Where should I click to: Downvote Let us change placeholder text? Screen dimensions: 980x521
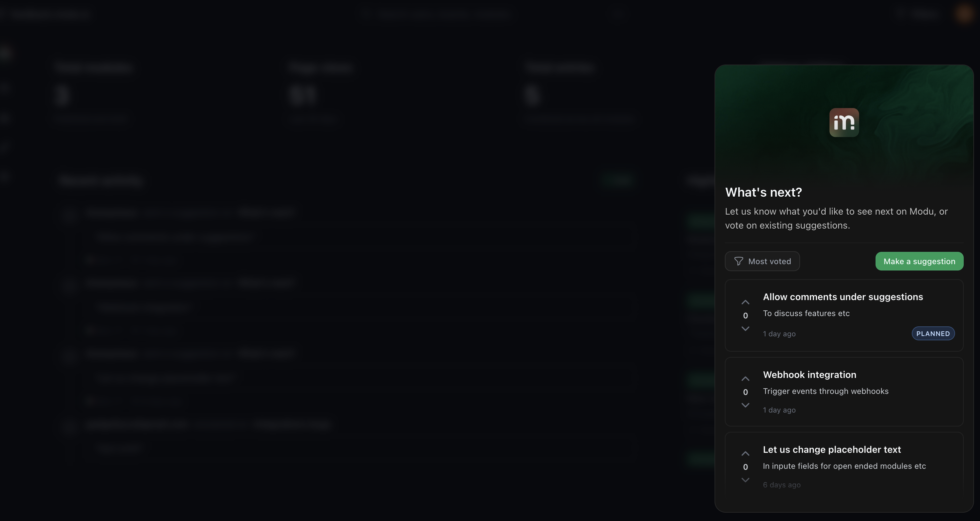click(x=745, y=480)
